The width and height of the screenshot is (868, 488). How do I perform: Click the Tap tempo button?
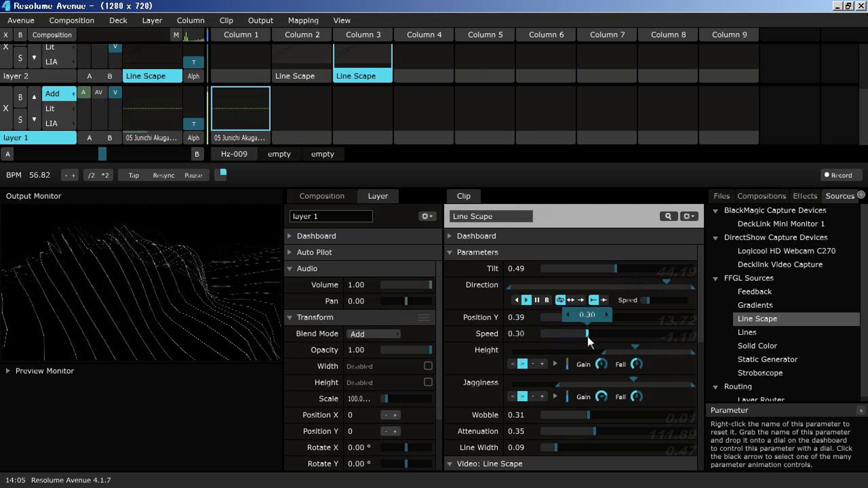coord(133,175)
